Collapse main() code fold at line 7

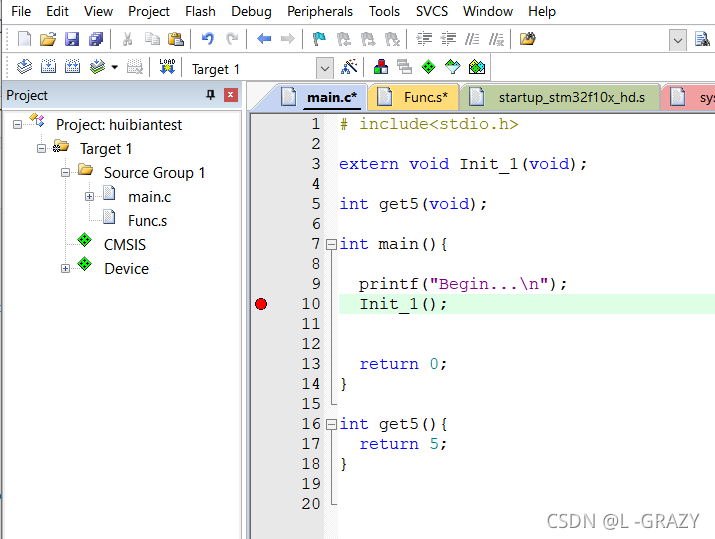(x=332, y=244)
